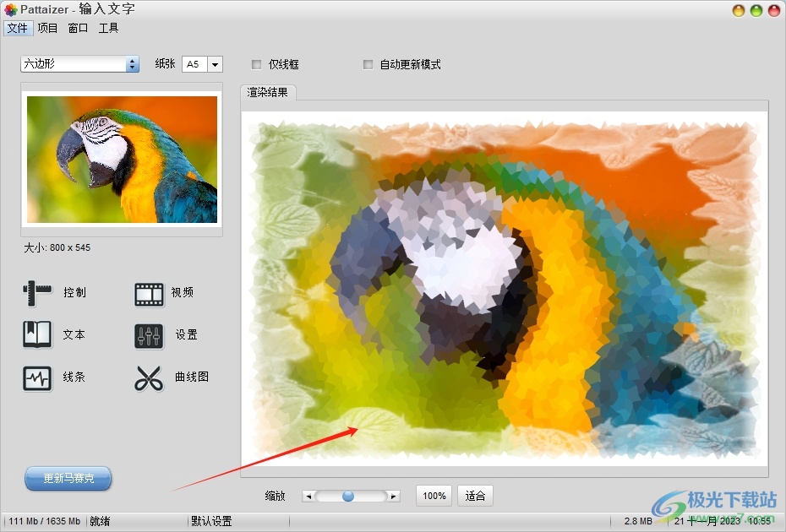786x532 pixels.
Task: Click the 更新马赛克 button
Action: point(68,479)
